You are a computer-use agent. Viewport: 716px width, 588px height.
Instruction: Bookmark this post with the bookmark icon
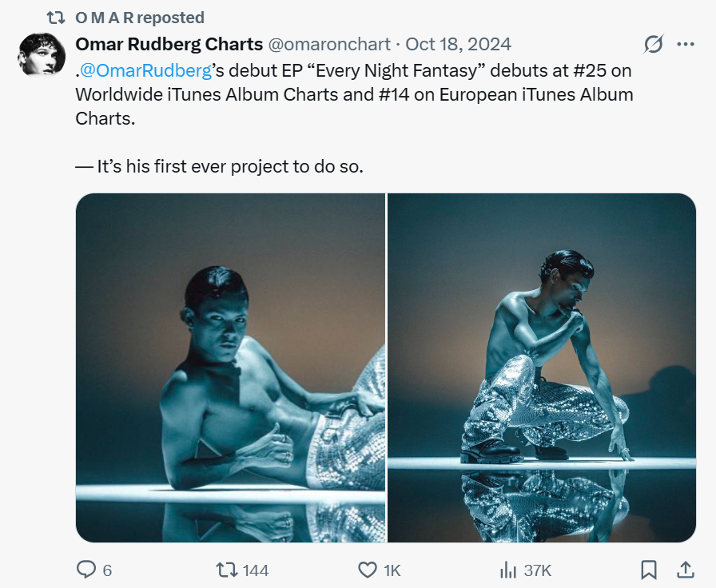(x=649, y=570)
